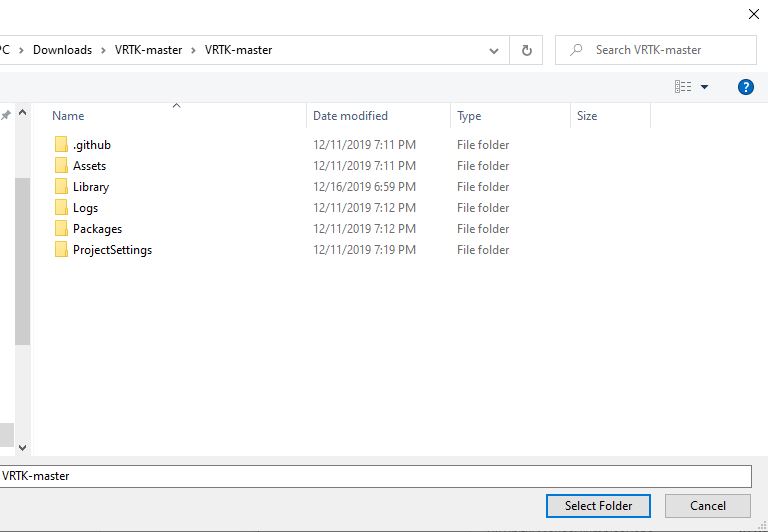Click the .github folder icon
Screen dimensions: 768x532
click(62, 145)
